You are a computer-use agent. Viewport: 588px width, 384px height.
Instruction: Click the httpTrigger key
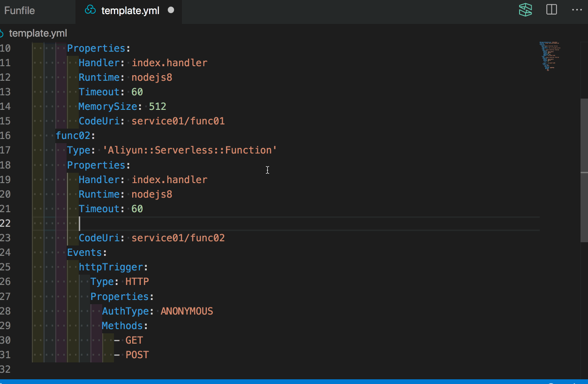click(111, 267)
